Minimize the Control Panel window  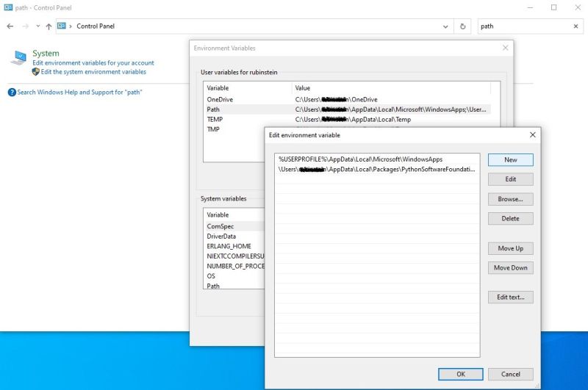[530, 7]
